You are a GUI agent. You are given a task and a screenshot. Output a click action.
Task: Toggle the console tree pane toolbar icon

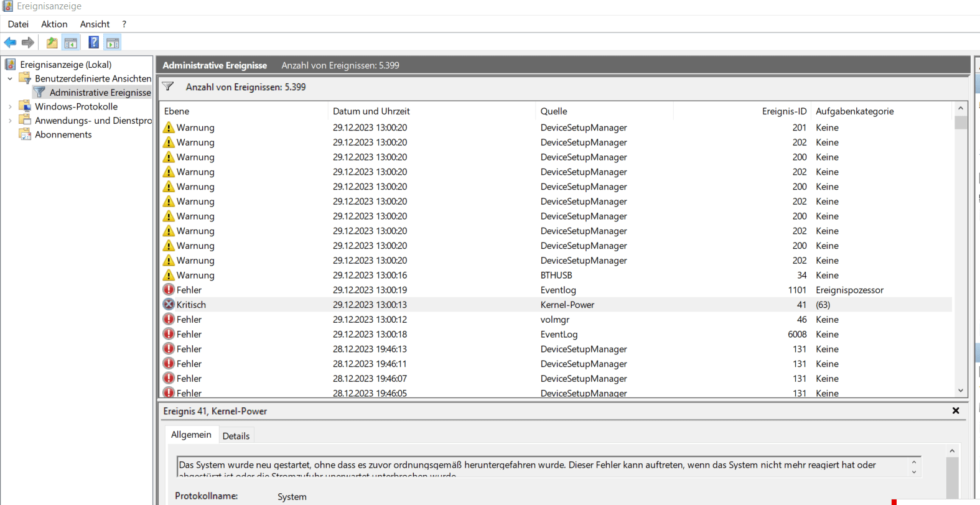tap(71, 42)
